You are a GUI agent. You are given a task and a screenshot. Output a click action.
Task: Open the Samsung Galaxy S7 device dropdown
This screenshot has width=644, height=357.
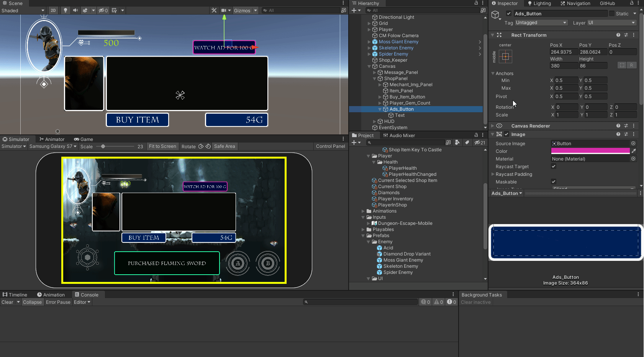(x=53, y=146)
